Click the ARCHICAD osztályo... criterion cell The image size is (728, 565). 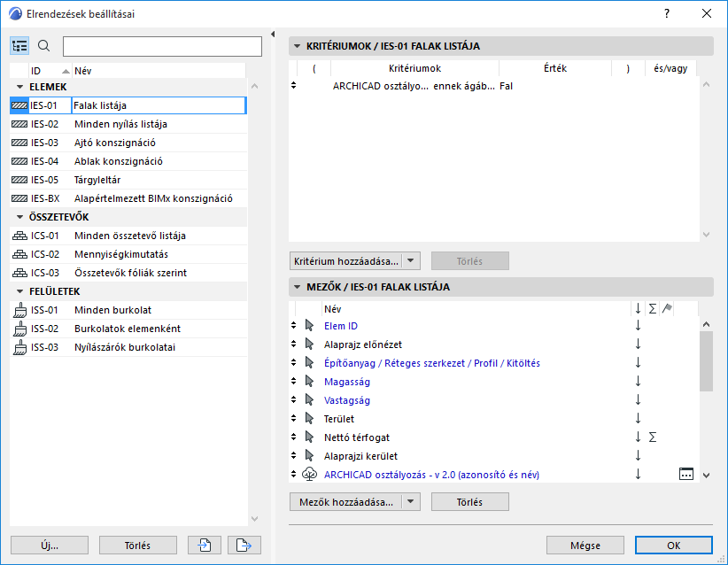(381, 86)
